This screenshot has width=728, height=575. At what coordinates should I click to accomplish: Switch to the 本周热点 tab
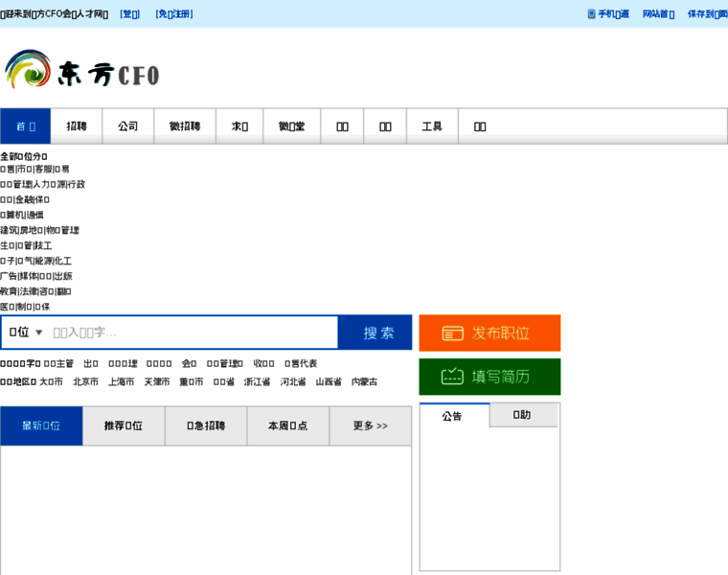point(287,425)
